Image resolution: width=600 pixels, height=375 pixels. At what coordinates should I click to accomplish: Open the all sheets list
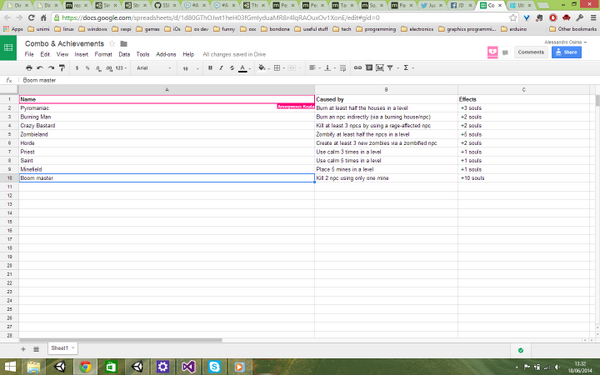(36, 349)
